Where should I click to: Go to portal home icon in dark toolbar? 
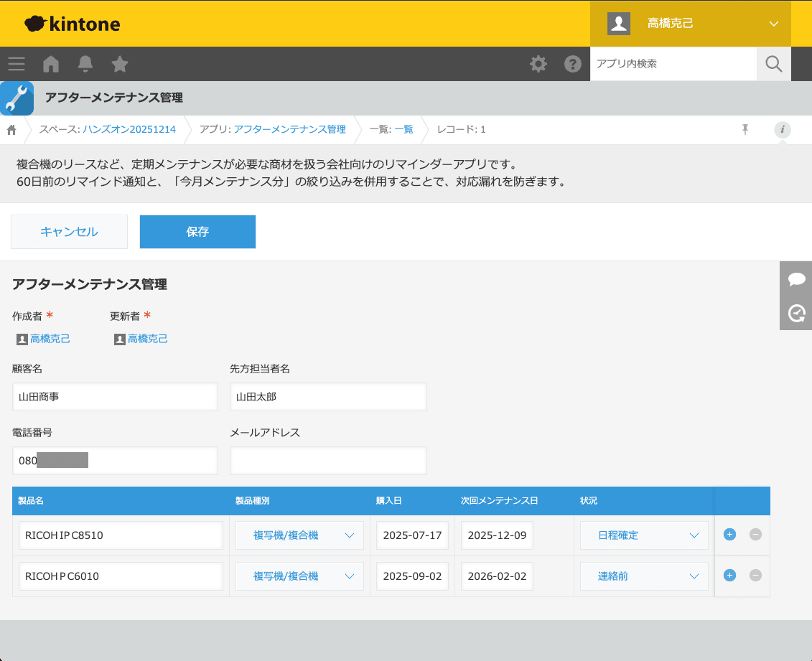coord(50,64)
